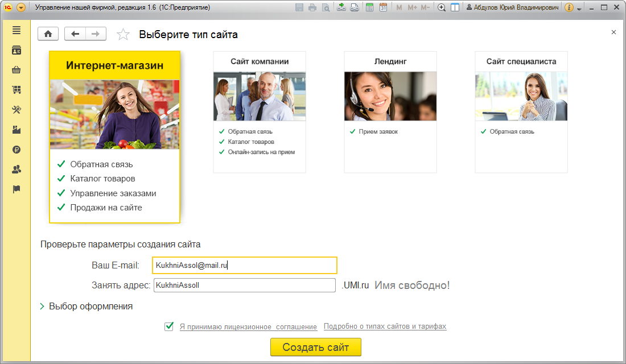Toggle the license agreement checkbox
The width and height of the screenshot is (626, 364).
tap(169, 326)
